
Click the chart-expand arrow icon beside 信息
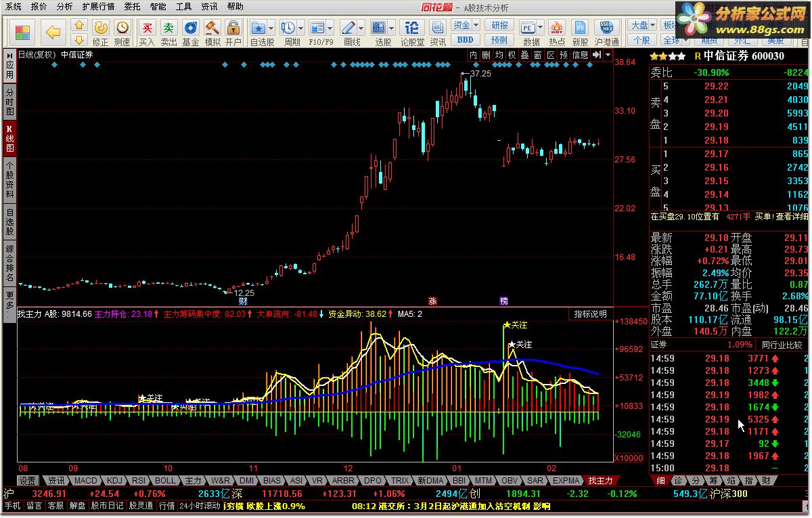tap(597, 55)
